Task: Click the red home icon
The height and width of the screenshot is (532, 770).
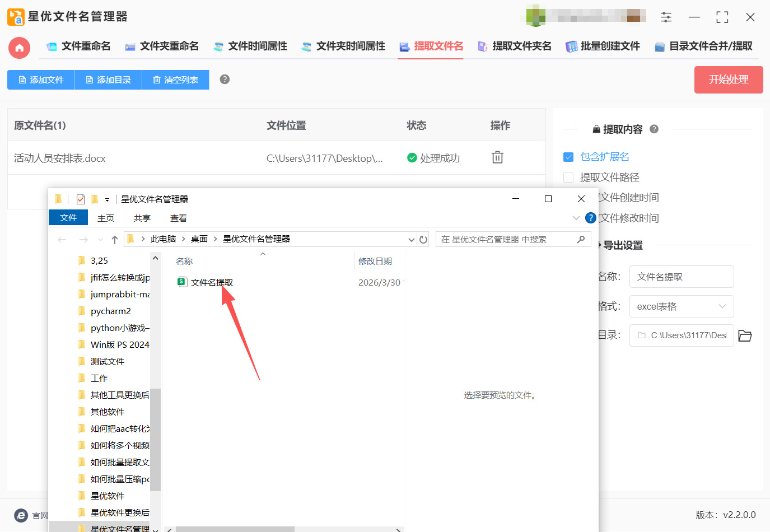Action: click(x=19, y=48)
